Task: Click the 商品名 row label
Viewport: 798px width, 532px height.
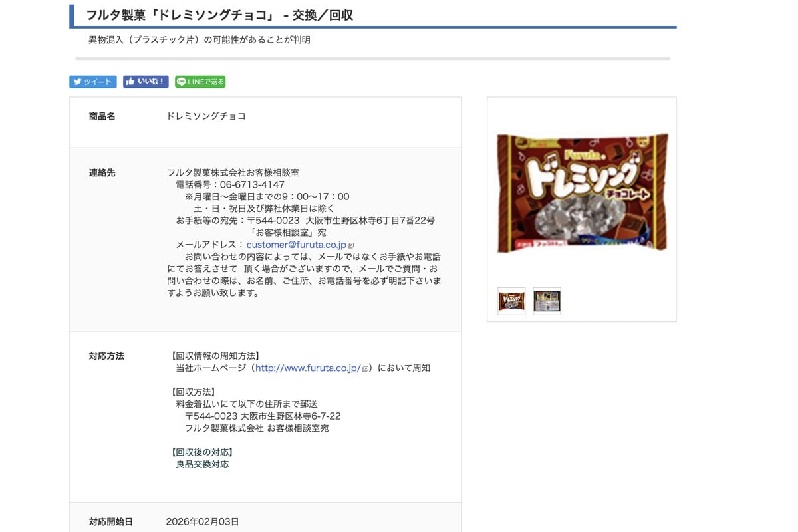Action: 102,116
